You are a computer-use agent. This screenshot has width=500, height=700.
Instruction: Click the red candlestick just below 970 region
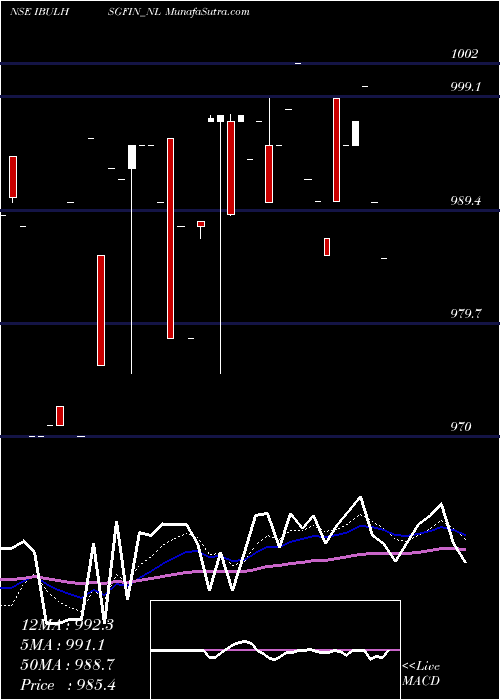click(60, 416)
